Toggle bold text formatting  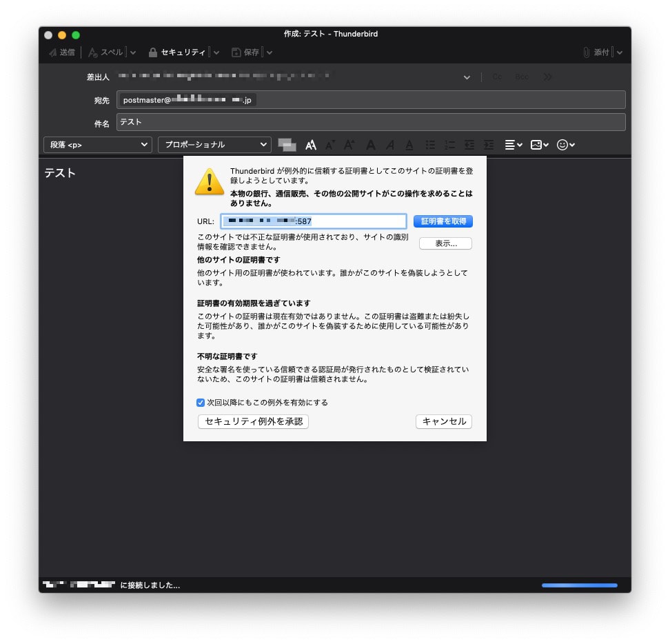pyautogui.click(x=371, y=145)
